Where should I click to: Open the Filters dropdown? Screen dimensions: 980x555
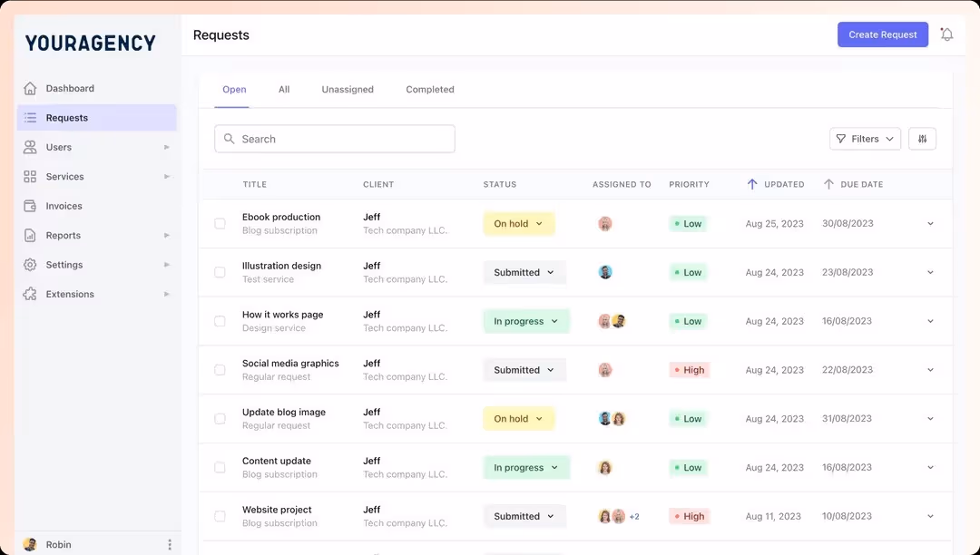tap(865, 139)
